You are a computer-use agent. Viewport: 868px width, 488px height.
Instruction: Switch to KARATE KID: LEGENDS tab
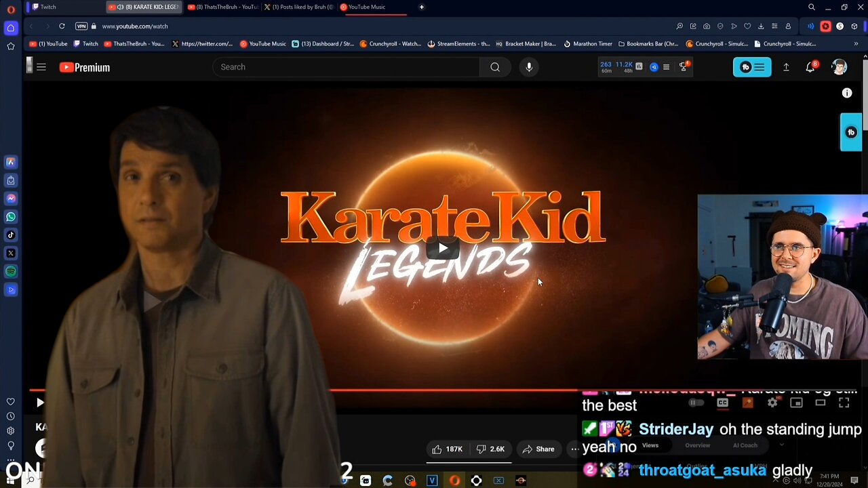(144, 7)
